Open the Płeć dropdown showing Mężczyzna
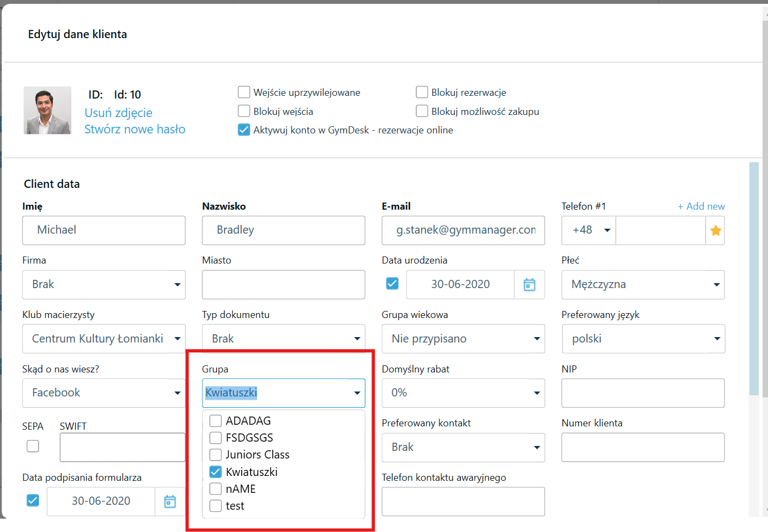Viewport: 768px width, 532px height. click(643, 284)
